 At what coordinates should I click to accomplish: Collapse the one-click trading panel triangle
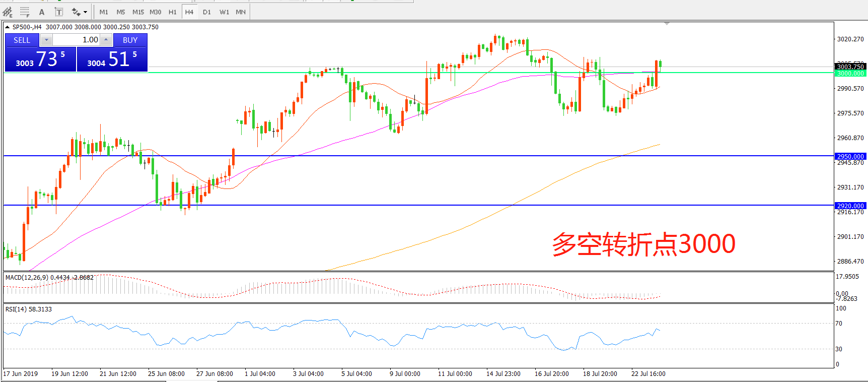click(x=8, y=27)
